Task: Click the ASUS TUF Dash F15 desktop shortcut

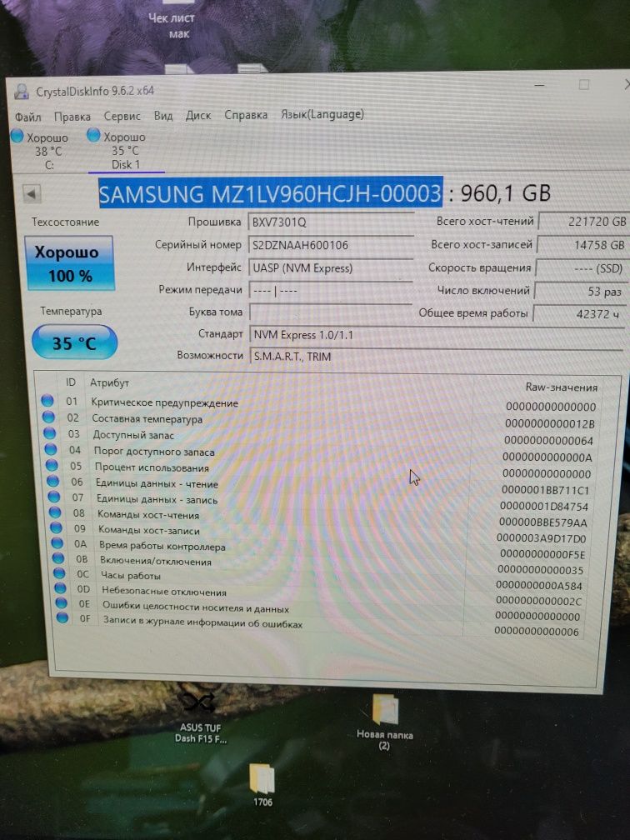Action: 200,717
